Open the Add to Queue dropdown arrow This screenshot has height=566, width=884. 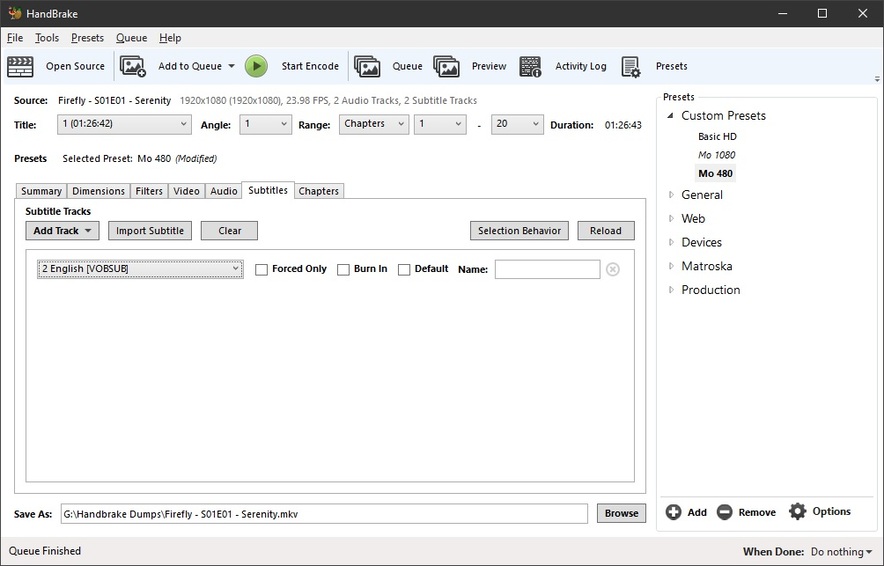tap(231, 66)
